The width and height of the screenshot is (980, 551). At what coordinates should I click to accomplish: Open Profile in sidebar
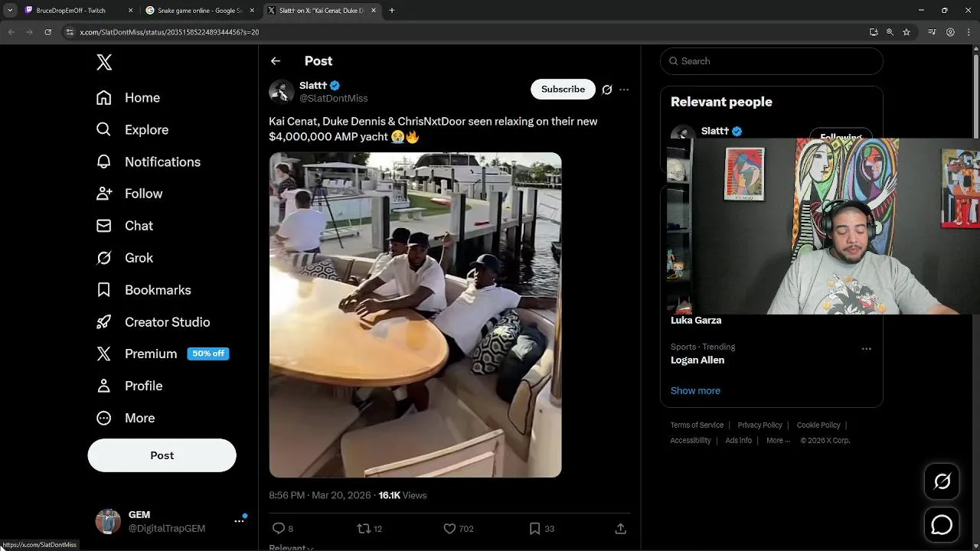(x=129, y=386)
